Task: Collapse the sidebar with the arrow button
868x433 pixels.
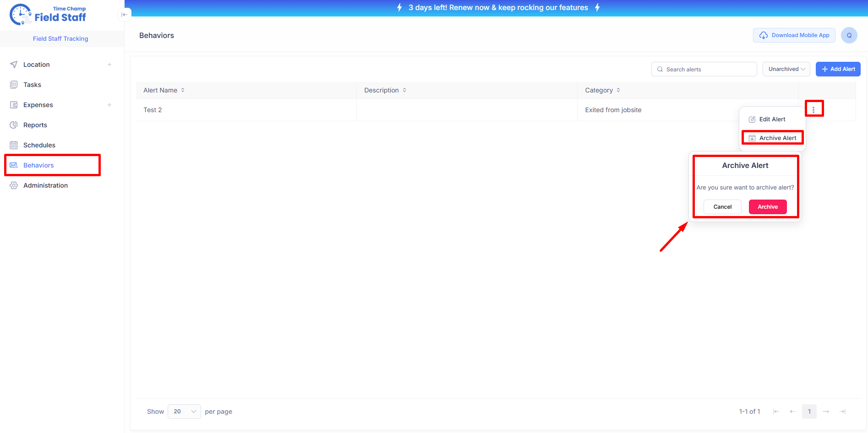Action: point(125,15)
